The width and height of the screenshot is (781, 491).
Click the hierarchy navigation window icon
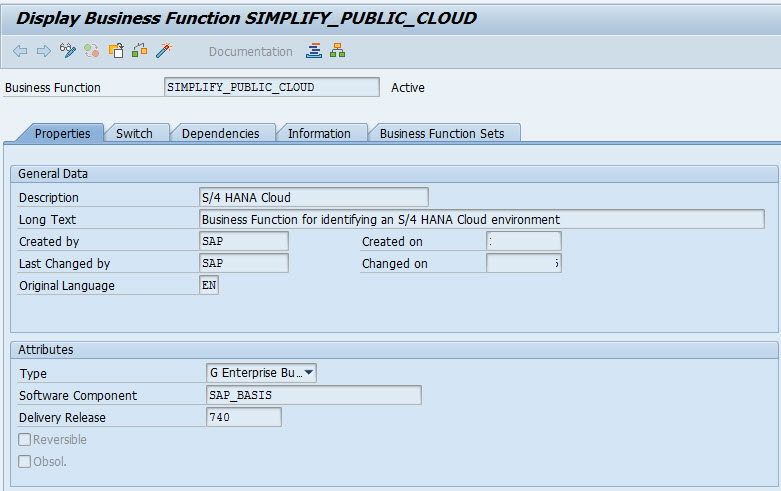pyautogui.click(x=338, y=50)
